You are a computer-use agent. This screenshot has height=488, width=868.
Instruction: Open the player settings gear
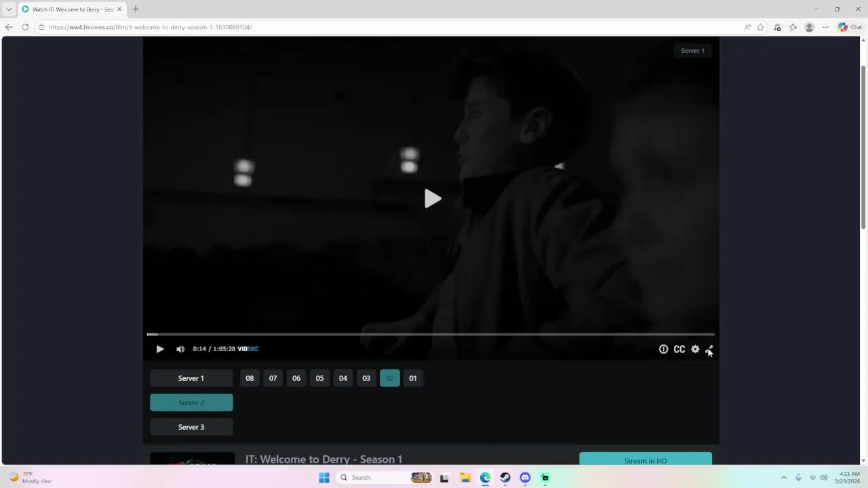pos(695,349)
